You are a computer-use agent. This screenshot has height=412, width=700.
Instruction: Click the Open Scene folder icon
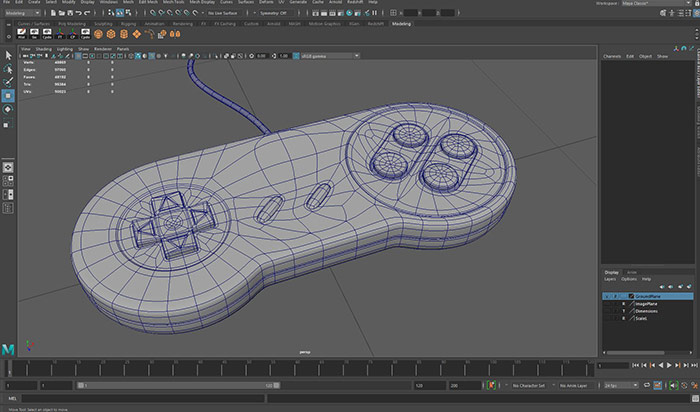62,13
